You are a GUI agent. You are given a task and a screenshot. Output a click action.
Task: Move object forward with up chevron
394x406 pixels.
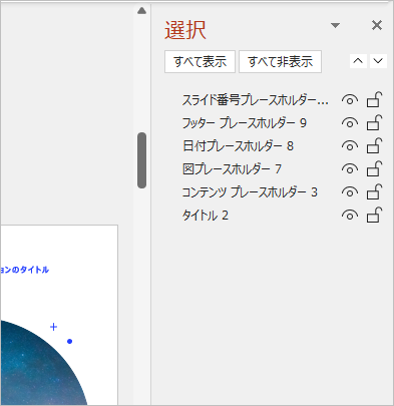(x=358, y=61)
